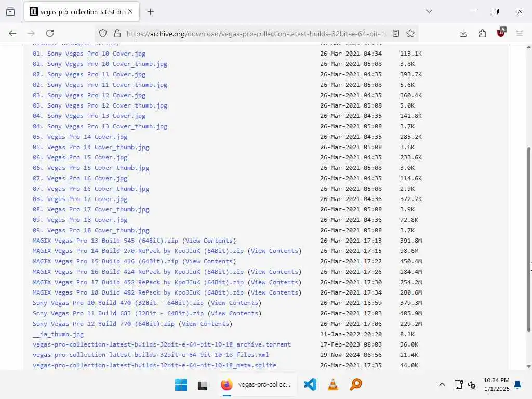The width and height of the screenshot is (532, 399).
Task: Open __ia_thumb.jpg file link
Action: 58,334
